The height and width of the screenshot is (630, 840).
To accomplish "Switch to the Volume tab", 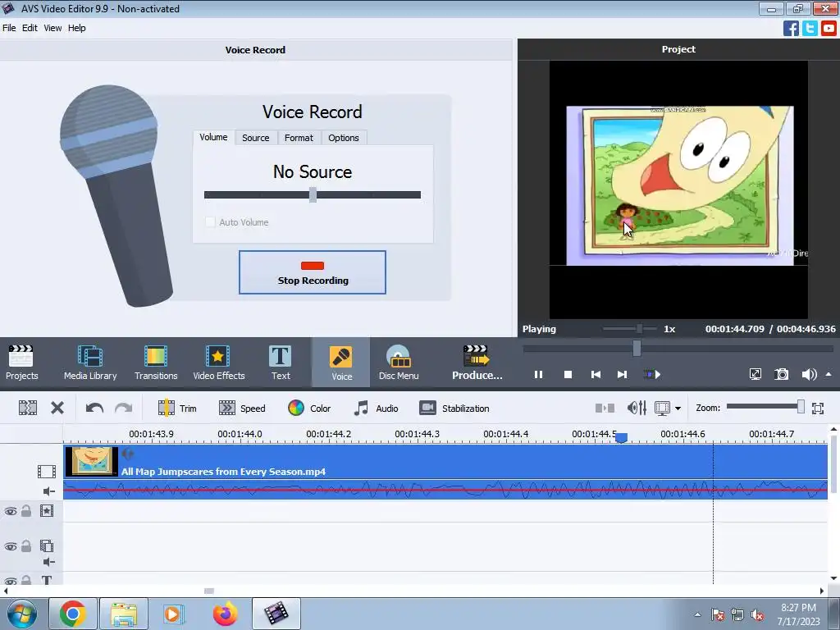I will [213, 137].
